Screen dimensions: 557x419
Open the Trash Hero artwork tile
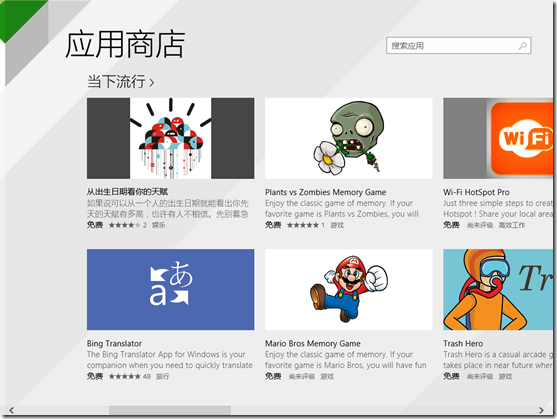point(498,289)
